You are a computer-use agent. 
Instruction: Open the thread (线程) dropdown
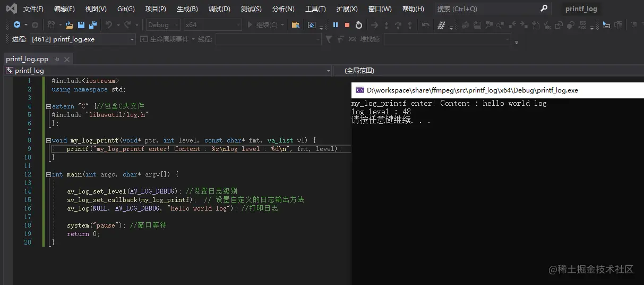(268, 39)
